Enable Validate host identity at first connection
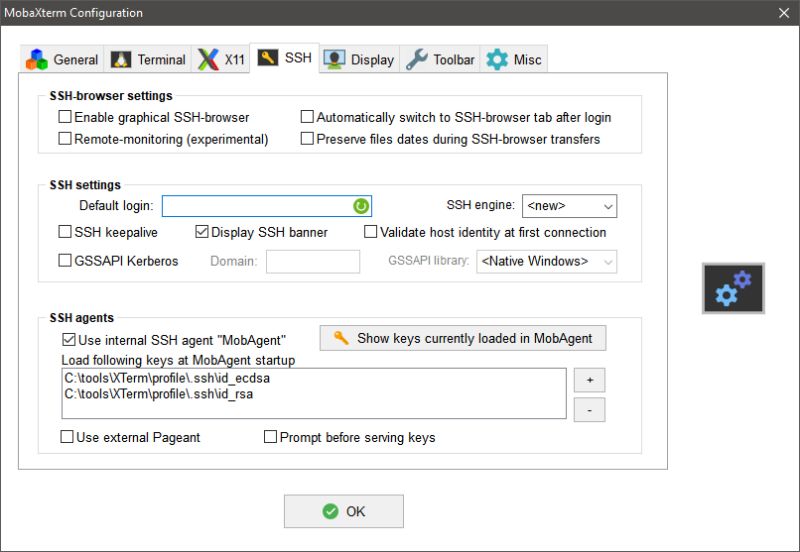This screenshot has height=552, width=800. pyautogui.click(x=370, y=232)
